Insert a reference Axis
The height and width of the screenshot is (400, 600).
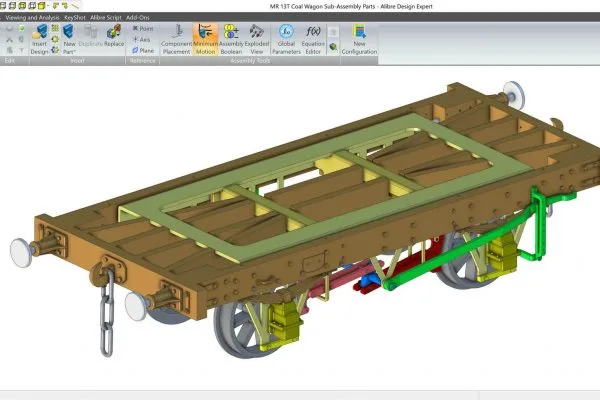coord(141,39)
